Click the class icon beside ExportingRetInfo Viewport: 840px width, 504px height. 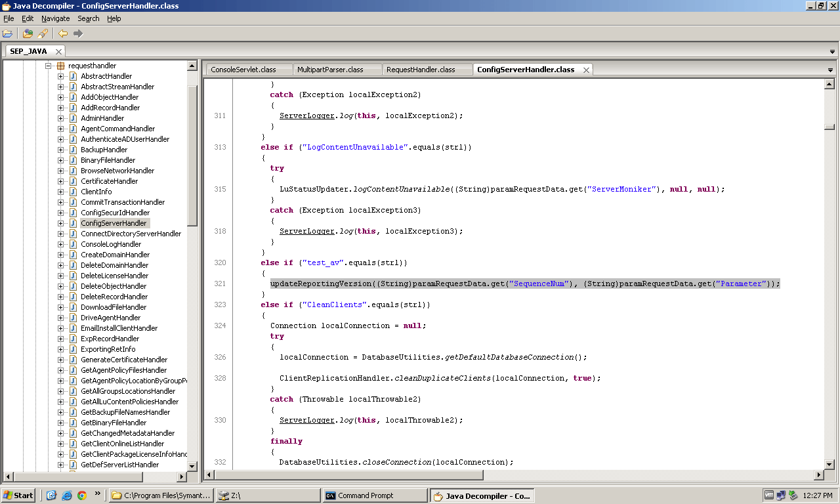[73, 349]
